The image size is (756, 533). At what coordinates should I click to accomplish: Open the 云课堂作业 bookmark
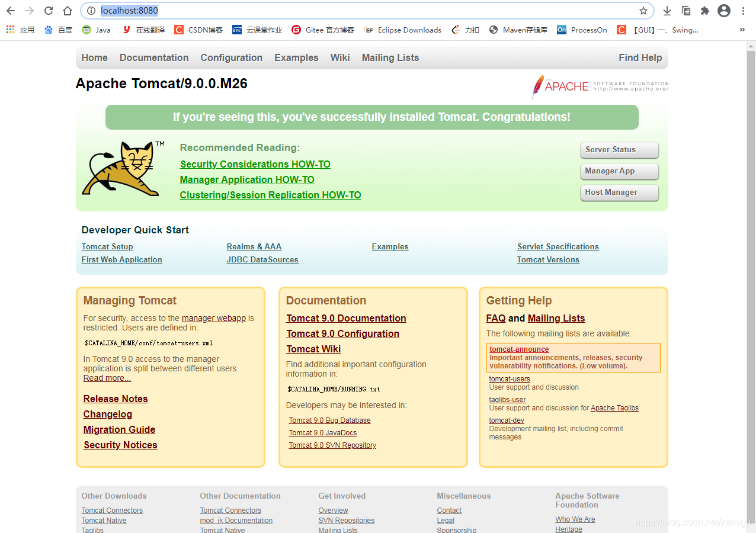coord(257,30)
